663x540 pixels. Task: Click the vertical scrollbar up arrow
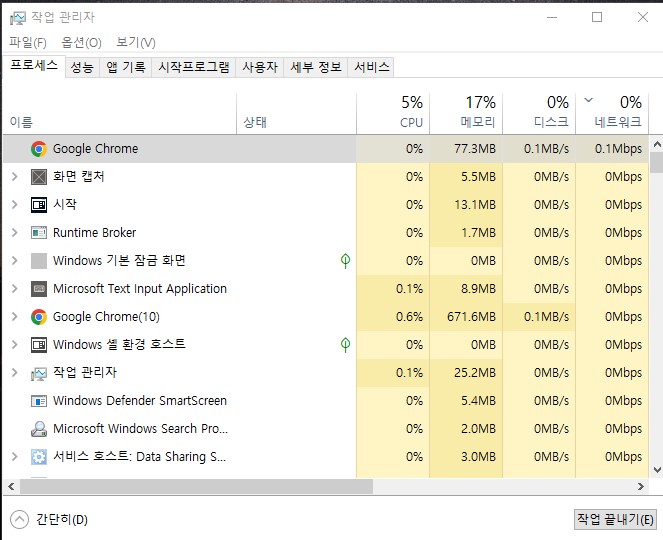(x=657, y=144)
